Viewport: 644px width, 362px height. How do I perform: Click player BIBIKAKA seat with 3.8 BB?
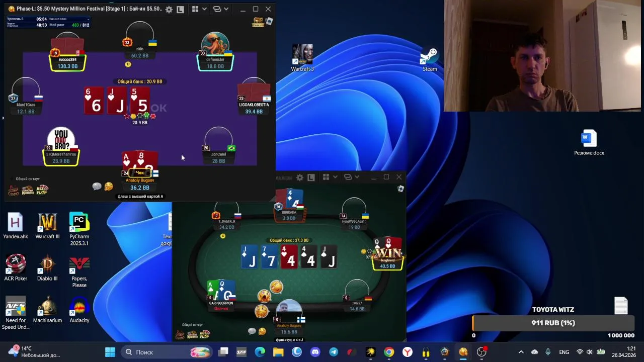[289, 206]
